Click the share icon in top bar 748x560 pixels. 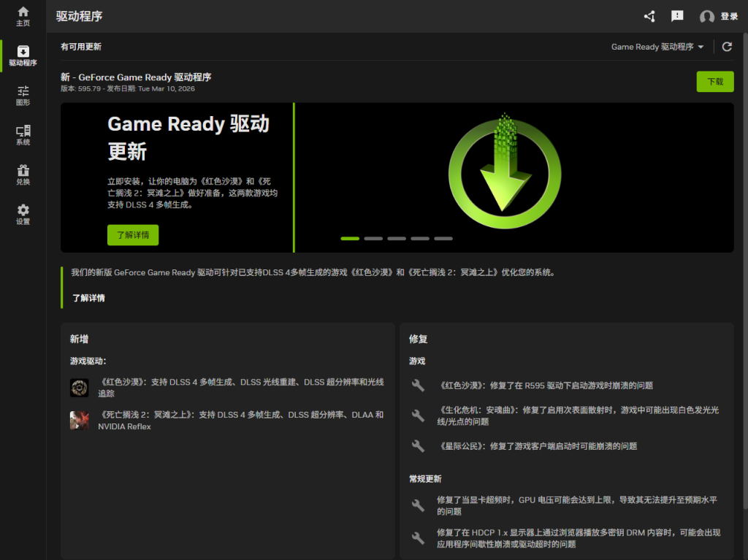[649, 16]
